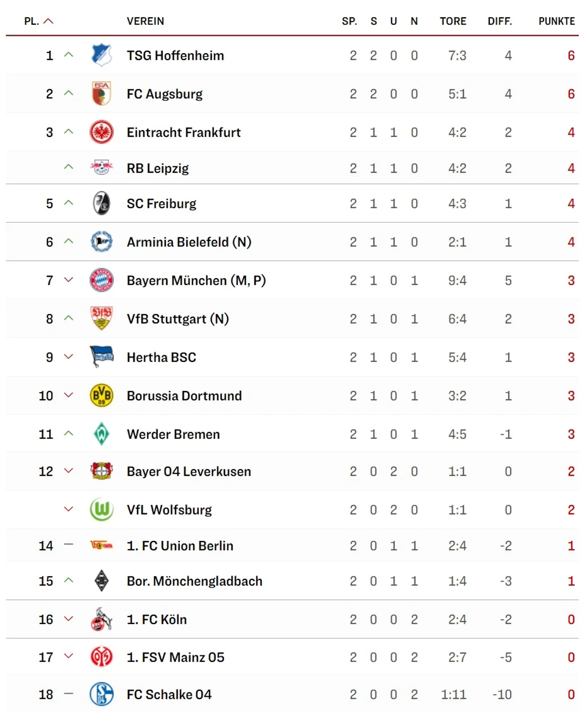This screenshot has height=712, width=588.
Task: Click the 1. FSV Mainz 05 logo
Action: click(101, 657)
